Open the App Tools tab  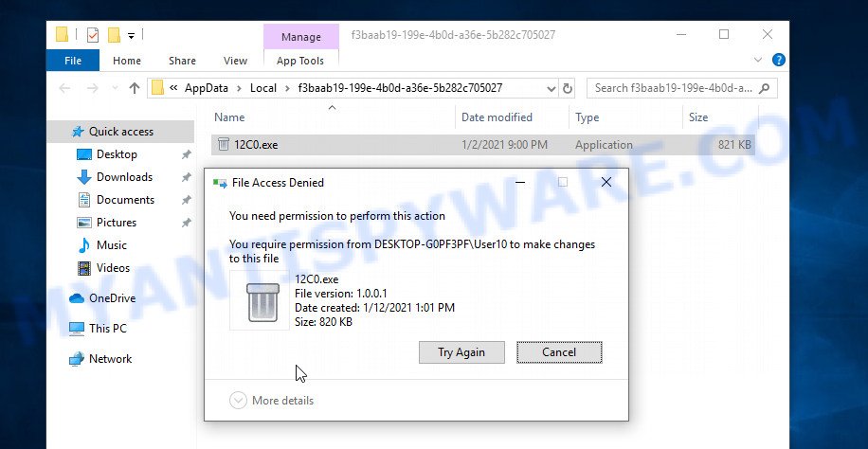click(x=300, y=61)
